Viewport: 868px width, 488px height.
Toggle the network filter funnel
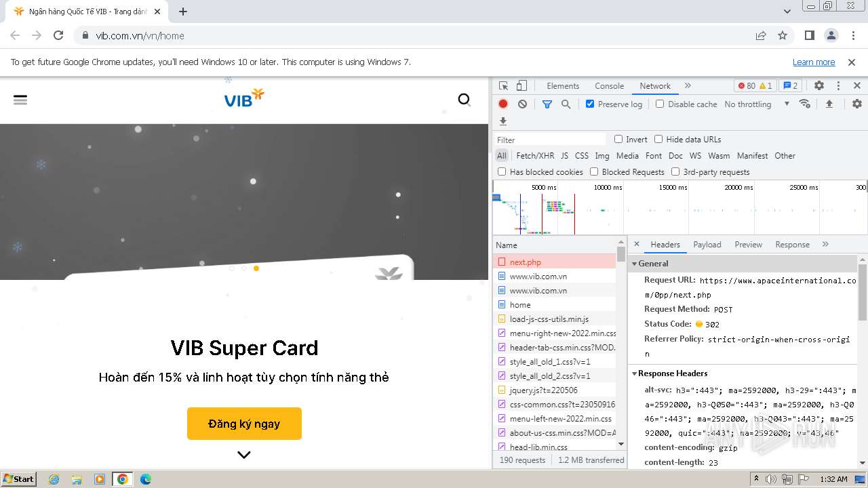547,104
